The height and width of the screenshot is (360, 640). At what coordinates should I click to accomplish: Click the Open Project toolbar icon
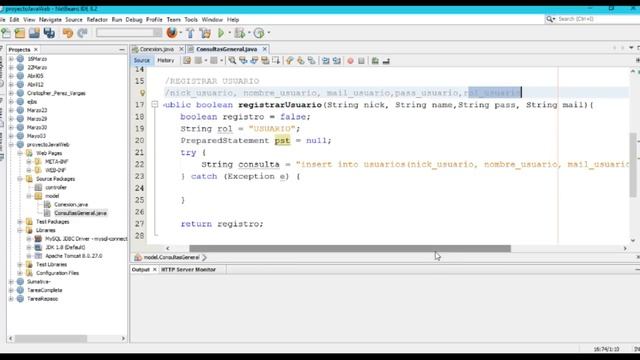pyautogui.click(x=34, y=33)
